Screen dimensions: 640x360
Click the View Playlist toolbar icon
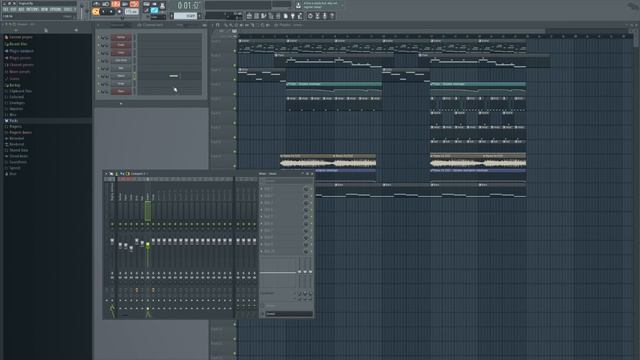coord(249,16)
